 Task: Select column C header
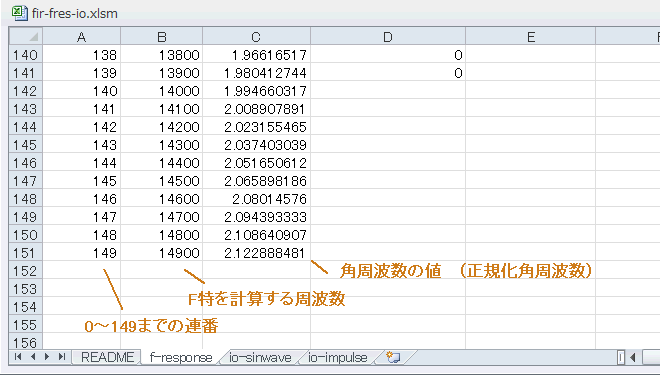pyautogui.click(x=256, y=37)
